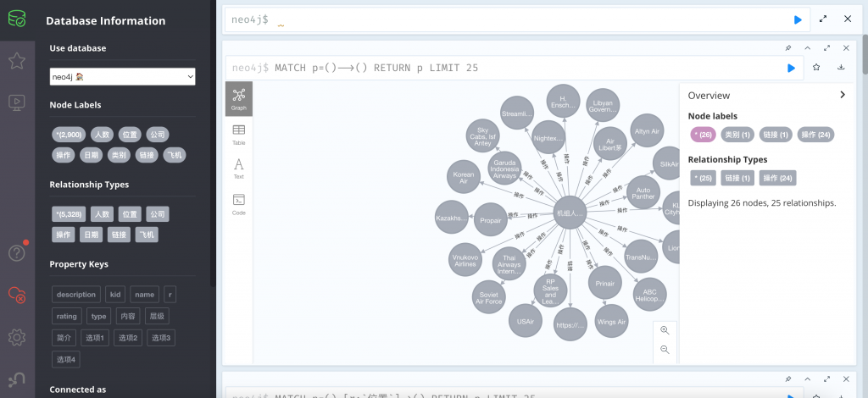The image size is (868, 398).
Task: Download the graph result export icon
Action: (x=841, y=68)
